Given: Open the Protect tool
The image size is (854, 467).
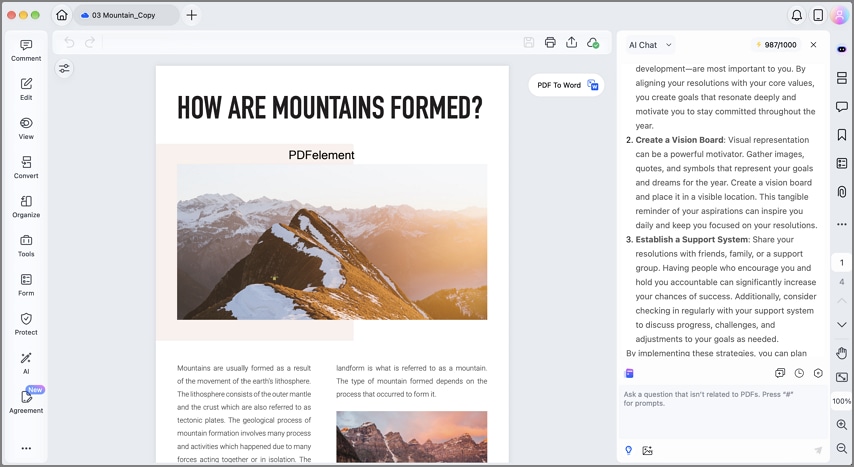Looking at the screenshot, I should pos(26,324).
